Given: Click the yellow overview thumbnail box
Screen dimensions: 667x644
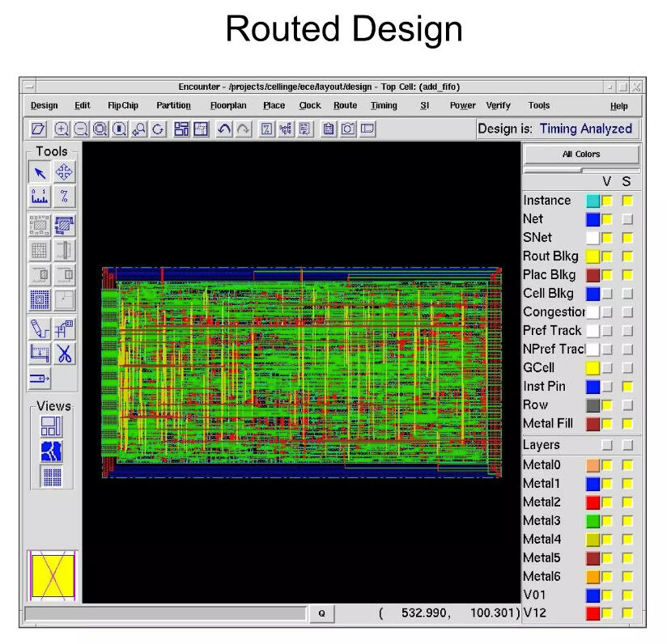Looking at the screenshot, I should pyautogui.click(x=53, y=575).
